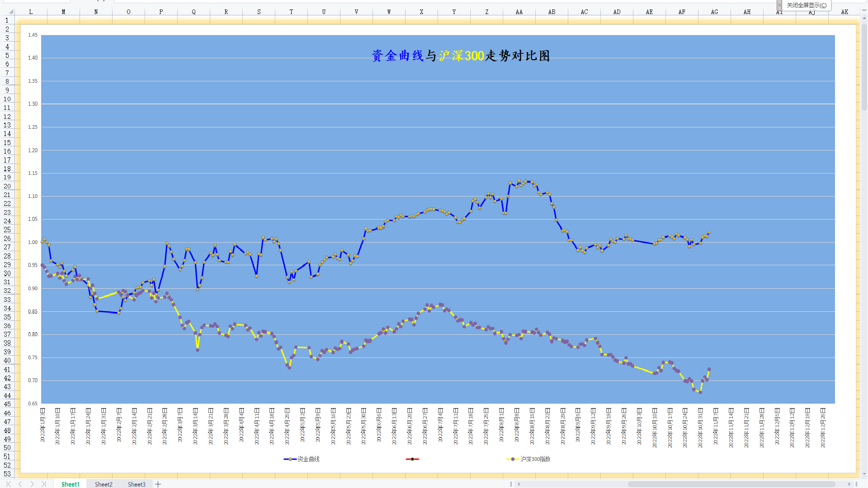Click the next-sheet navigation arrow
The width and height of the screenshot is (868, 488).
[32, 484]
